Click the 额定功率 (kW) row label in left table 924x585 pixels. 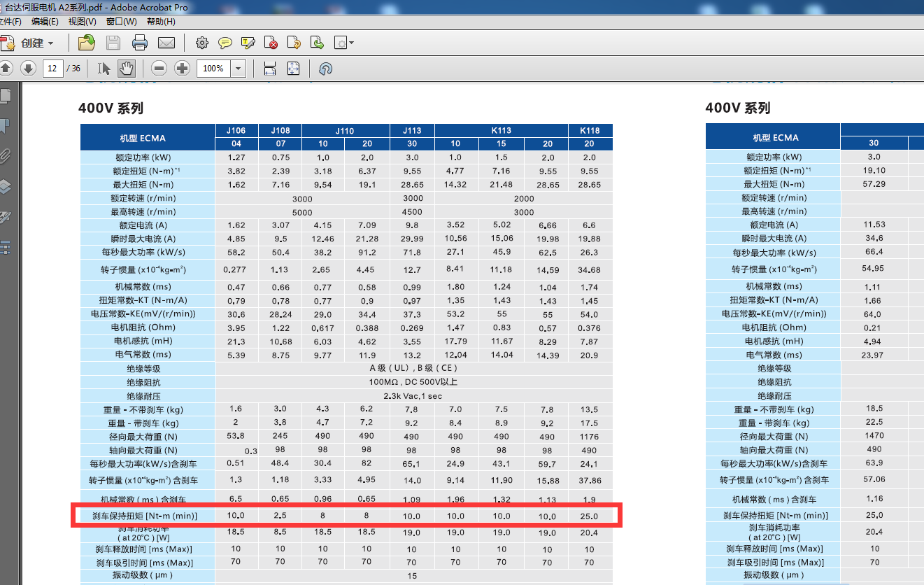(145, 157)
